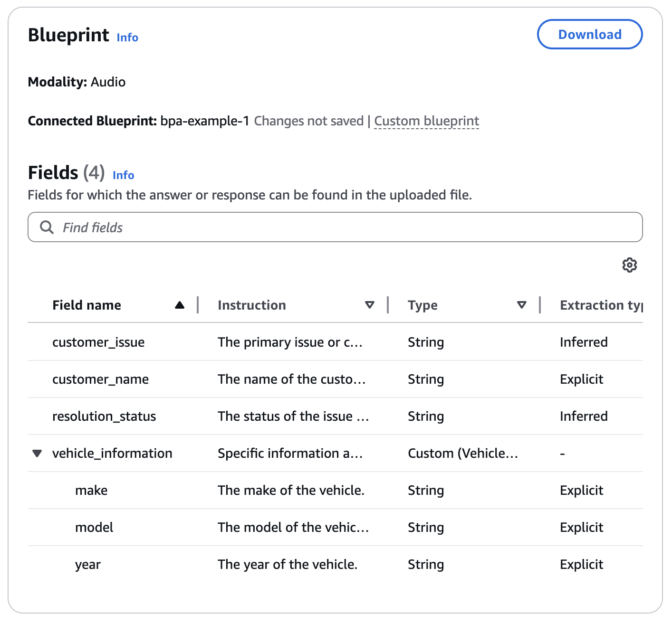Click the Extraction type column header
Viewport: 672px width, 624px height.
[601, 305]
